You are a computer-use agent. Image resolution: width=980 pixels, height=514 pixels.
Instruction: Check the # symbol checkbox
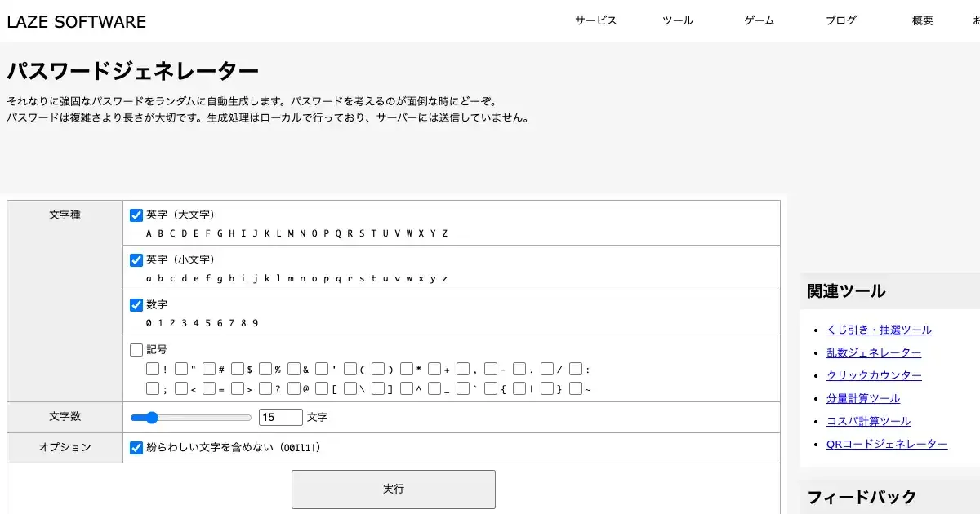pos(209,369)
